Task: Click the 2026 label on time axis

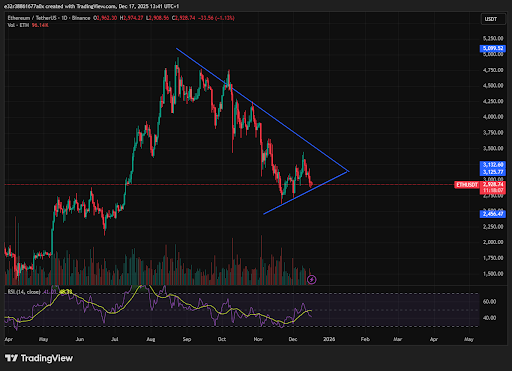Action: coord(329,339)
